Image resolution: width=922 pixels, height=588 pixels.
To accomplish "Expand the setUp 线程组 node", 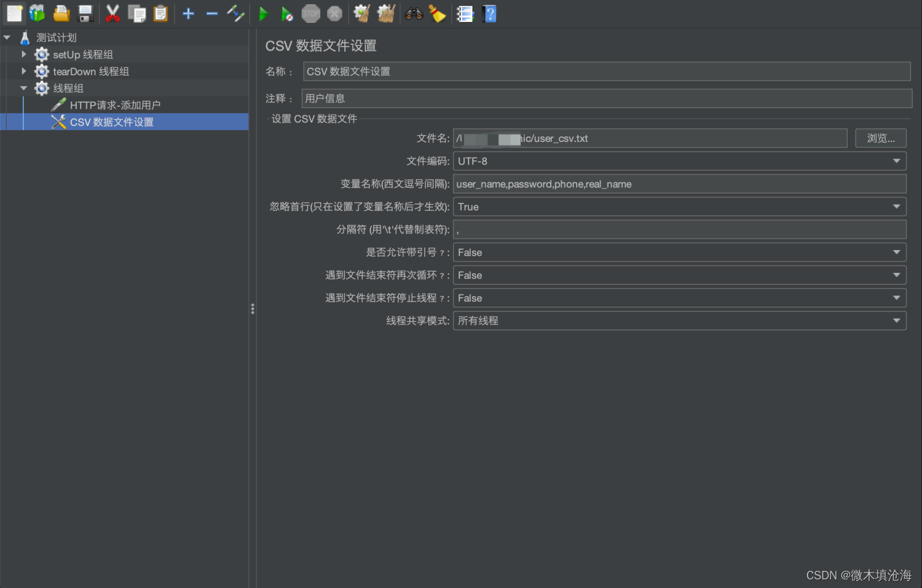I will (23, 54).
